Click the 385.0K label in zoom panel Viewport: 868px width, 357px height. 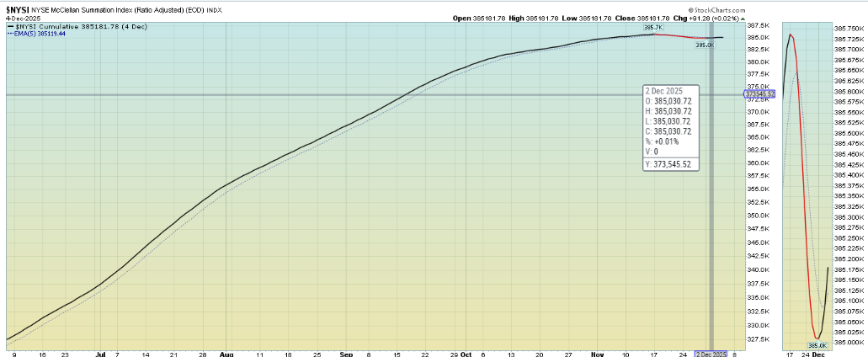(818, 345)
